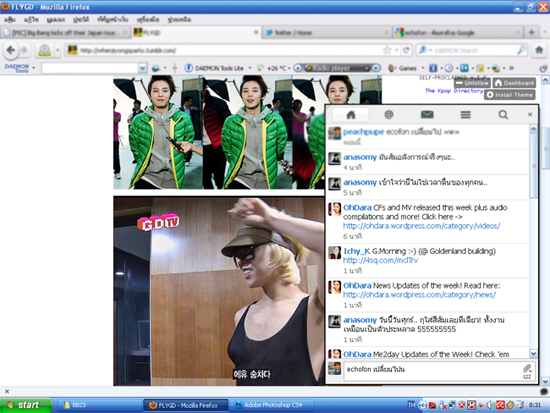Click the attach icon in compose box
This screenshot has height=413, width=550.
[527, 368]
